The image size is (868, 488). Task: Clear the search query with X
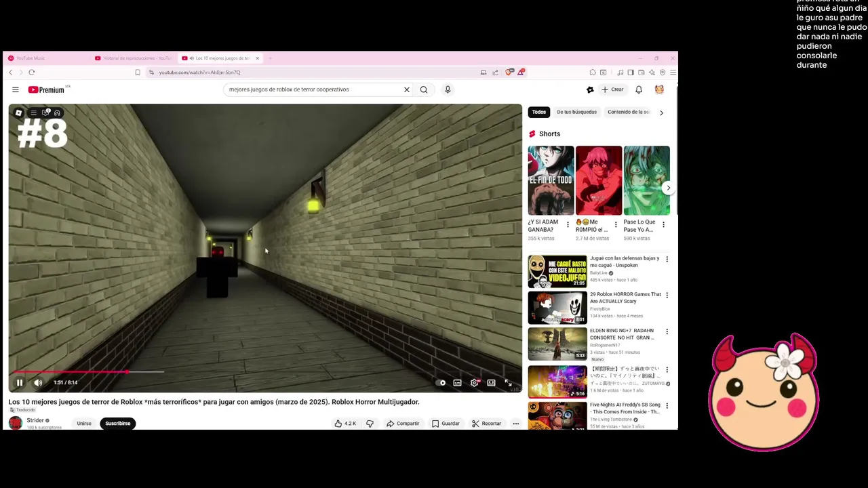pyautogui.click(x=407, y=89)
